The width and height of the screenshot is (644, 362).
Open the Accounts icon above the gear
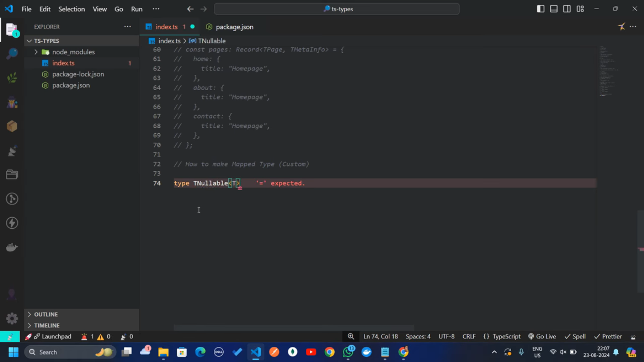point(12,294)
